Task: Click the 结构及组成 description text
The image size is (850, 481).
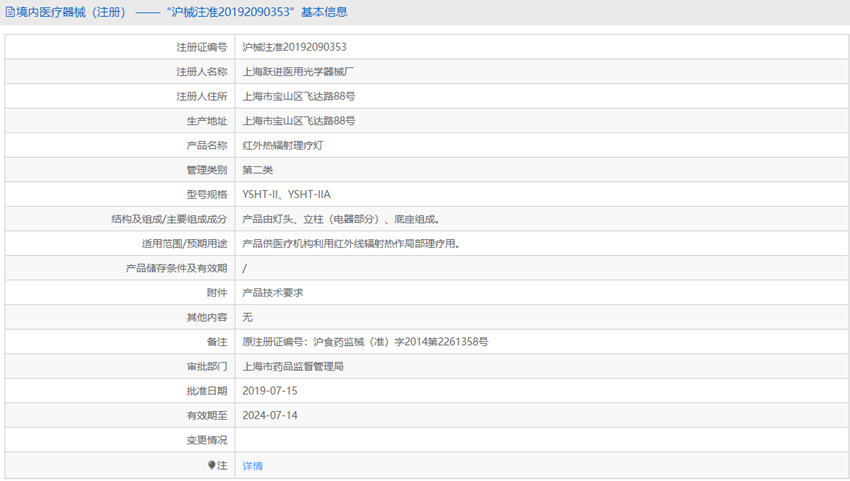Action: click(341, 219)
